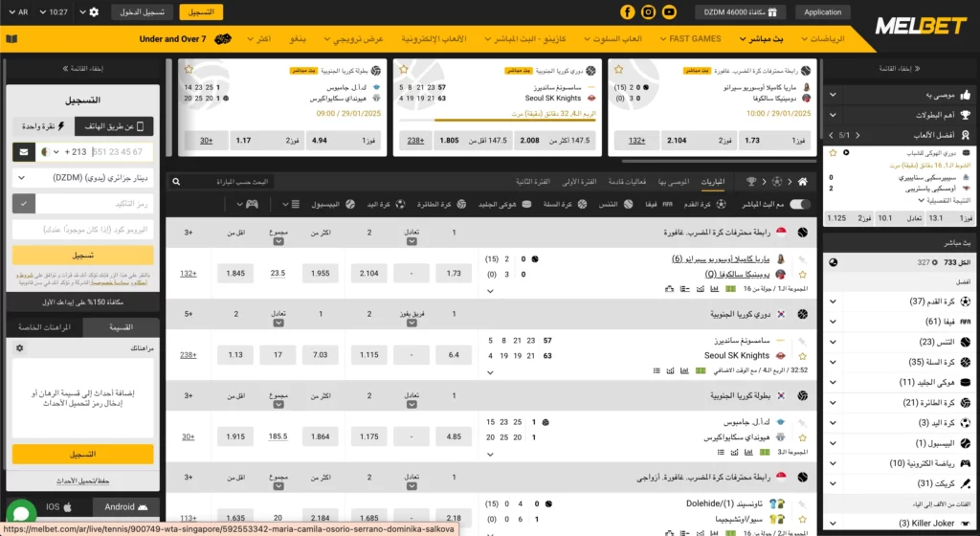Click the Android download button
980x536 pixels.
125,507
